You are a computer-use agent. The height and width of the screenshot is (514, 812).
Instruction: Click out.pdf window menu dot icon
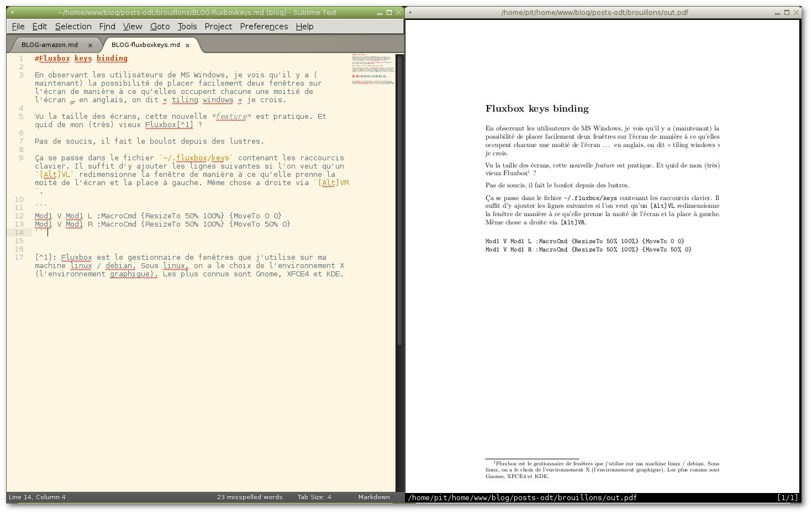(x=410, y=12)
